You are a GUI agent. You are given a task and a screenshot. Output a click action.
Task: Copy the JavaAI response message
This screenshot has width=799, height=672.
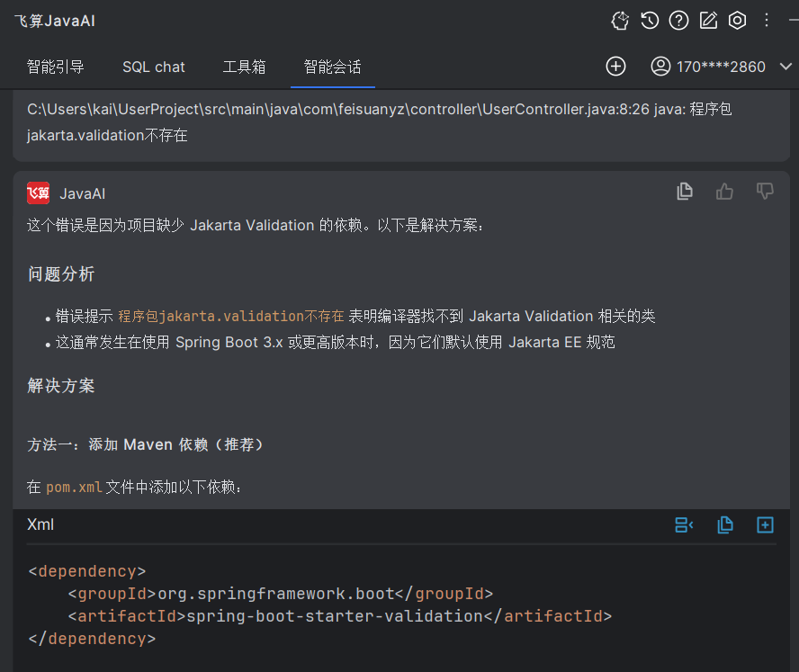[x=685, y=191]
